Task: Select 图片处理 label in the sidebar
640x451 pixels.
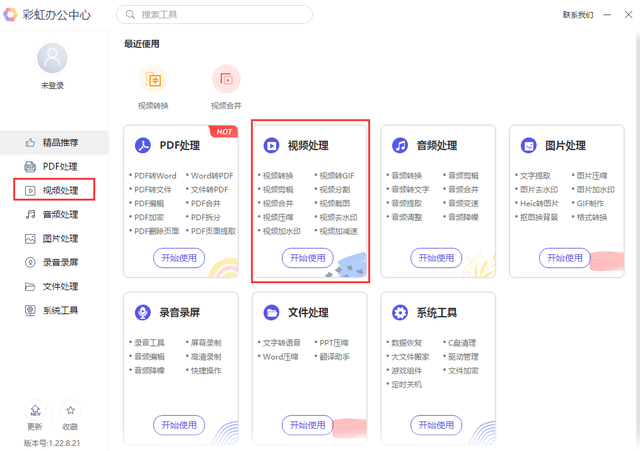Action: (60, 239)
